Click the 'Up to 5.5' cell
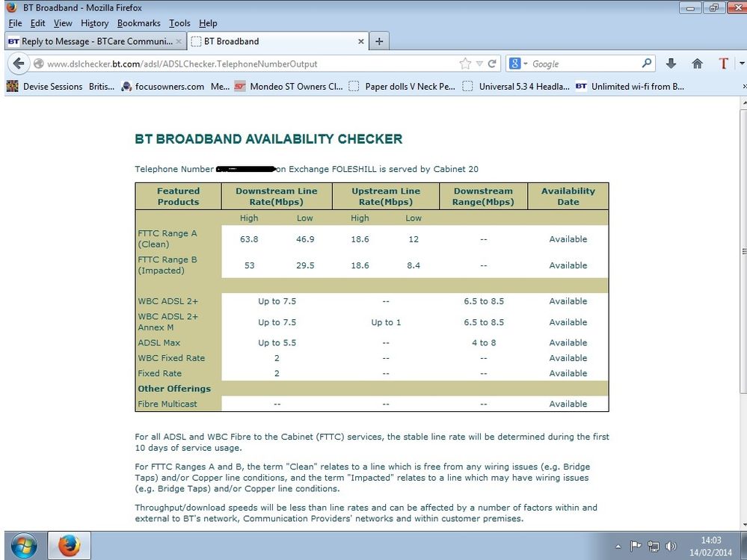The width and height of the screenshot is (747, 560). tap(277, 342)
